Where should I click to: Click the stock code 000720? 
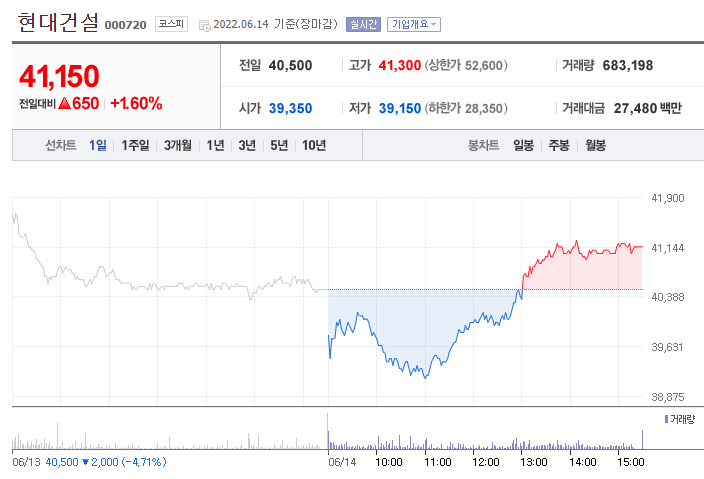125,25
